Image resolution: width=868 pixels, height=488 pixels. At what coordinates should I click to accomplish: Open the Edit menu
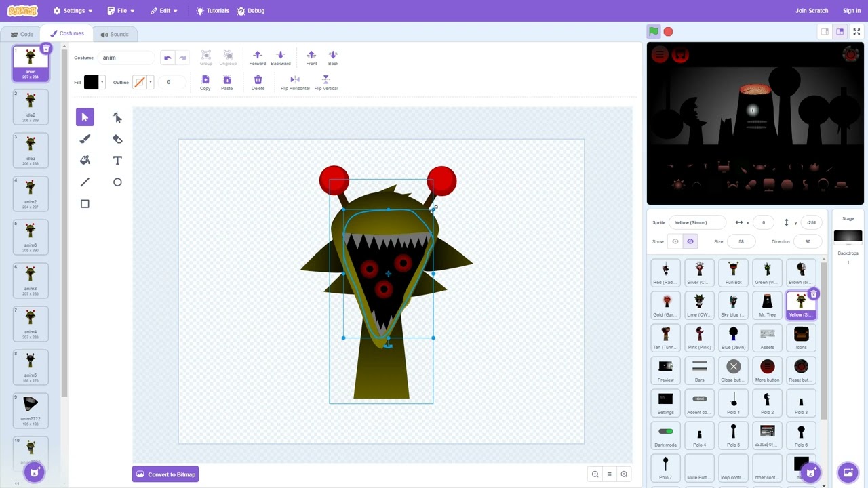164,11
